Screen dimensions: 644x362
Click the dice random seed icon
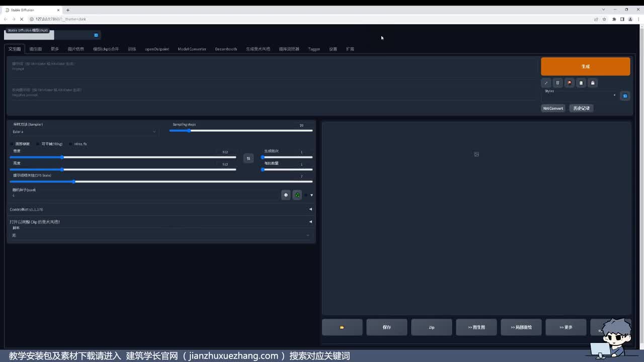pos(286,195)
